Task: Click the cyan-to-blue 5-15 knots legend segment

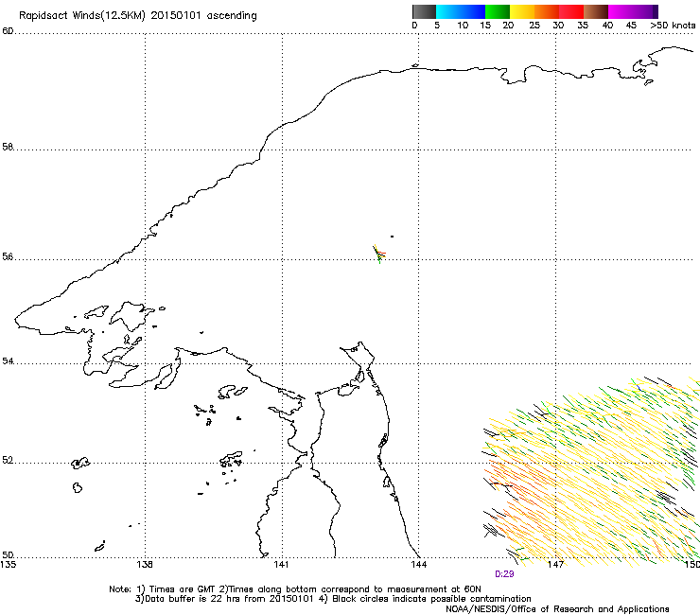Action: click(x=461, y=11)
